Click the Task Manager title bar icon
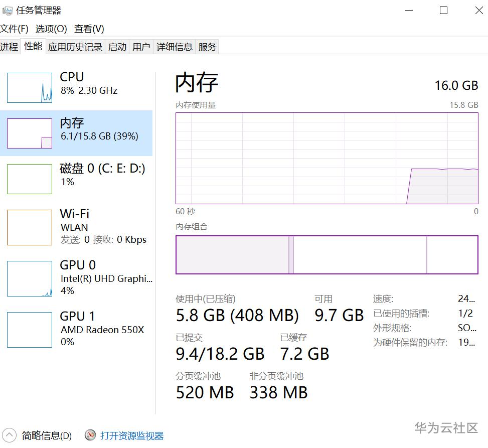This screenshot has height=448, width=488. point(8,11)
